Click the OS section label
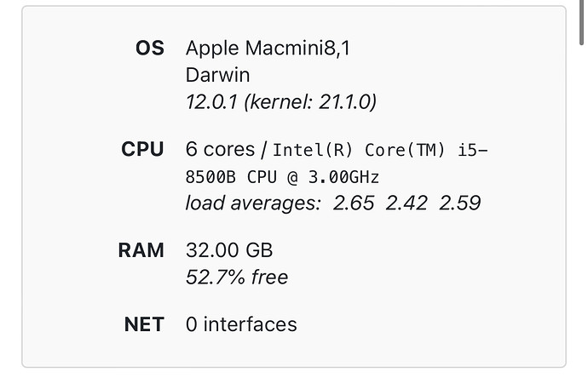 coord(149,49)
